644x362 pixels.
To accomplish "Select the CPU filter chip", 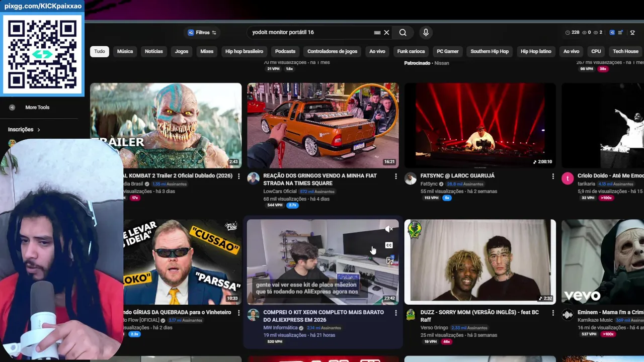I will [x=596, y=51].
